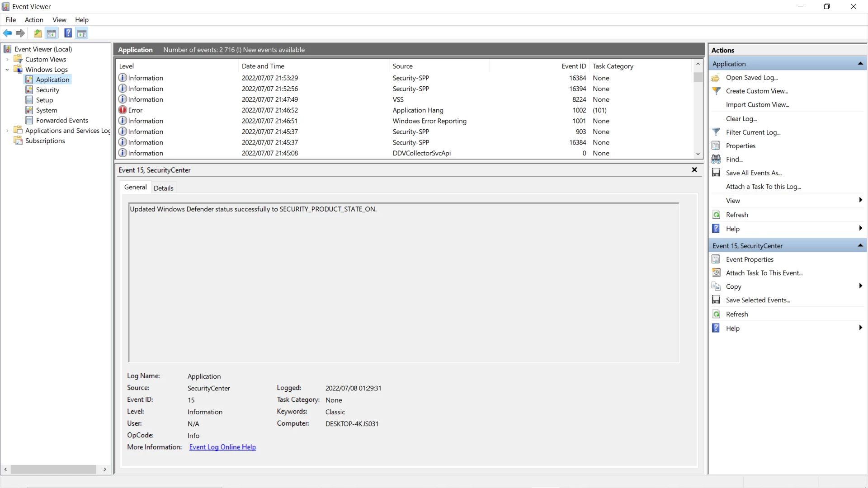Open the Copy submenu arrow
The height and width of the screenshot is (488, 868).
pos(860,286)
